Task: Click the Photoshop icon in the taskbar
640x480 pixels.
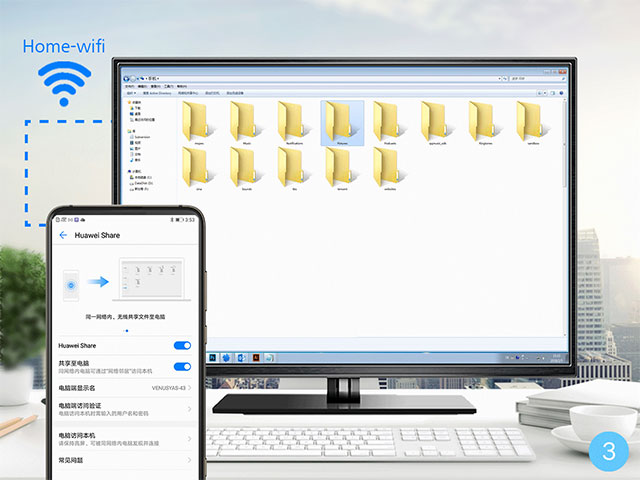Action: (213, 357)
